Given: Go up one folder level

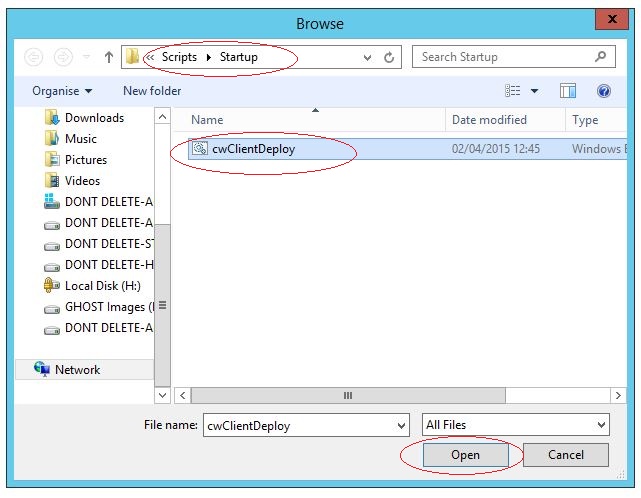Looking at the screenshot, I should coord(109,57).
